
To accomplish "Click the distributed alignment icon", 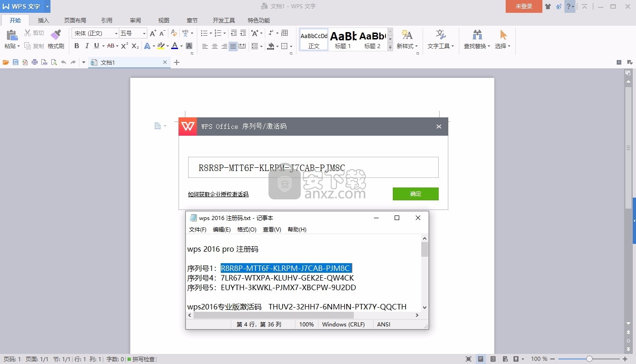I will click(x=242, y=46).
